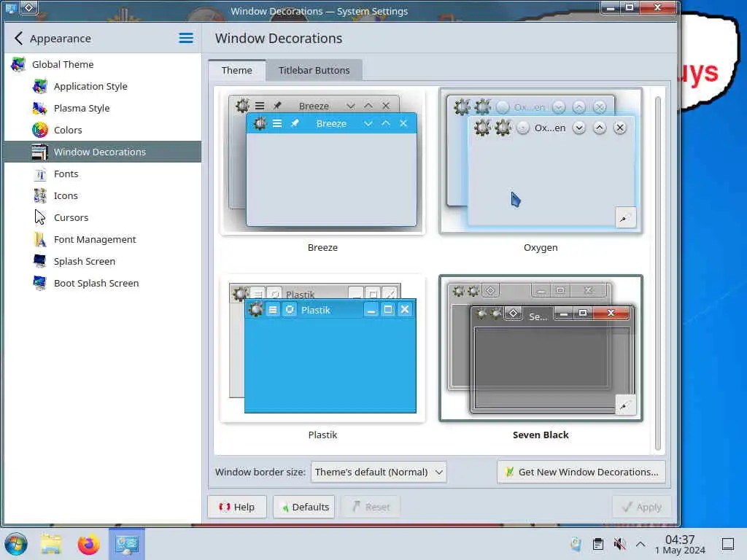This screenshot has width=747, height=560.
Task: Toggle keep-on-all-desktops titlebar button
Action: coord(28,7)
